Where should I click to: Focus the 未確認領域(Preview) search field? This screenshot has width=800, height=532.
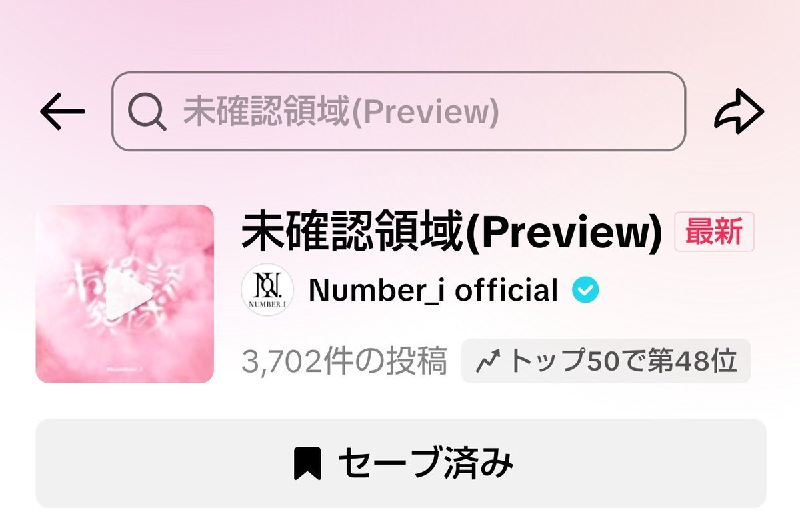click(x=399, y=111)
